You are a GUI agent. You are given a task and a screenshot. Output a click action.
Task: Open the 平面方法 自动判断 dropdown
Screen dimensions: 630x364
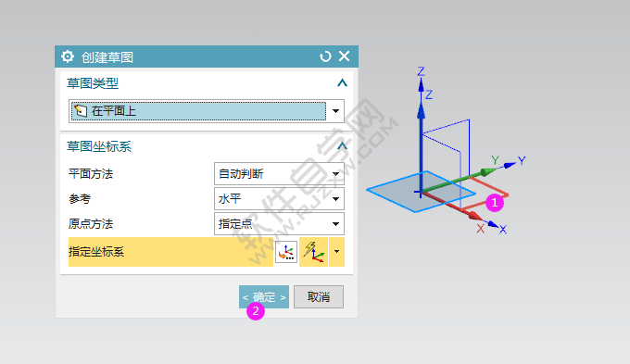[279, 174]
